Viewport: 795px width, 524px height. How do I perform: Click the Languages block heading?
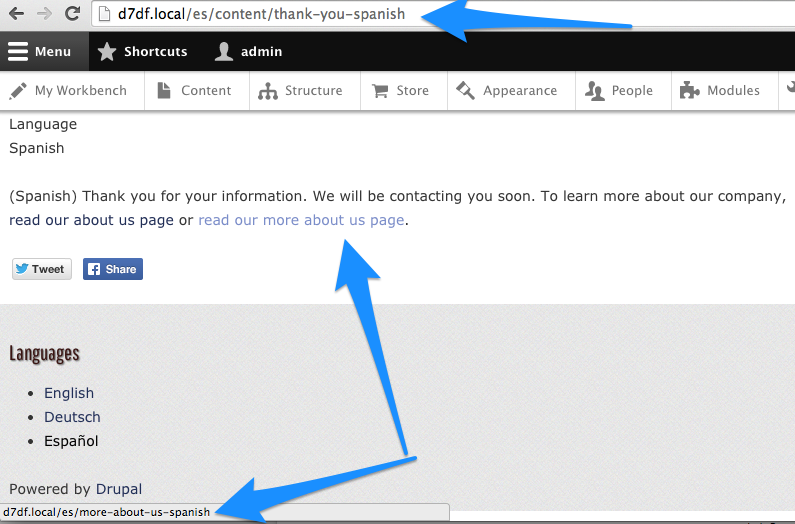[x=44, y=354]
